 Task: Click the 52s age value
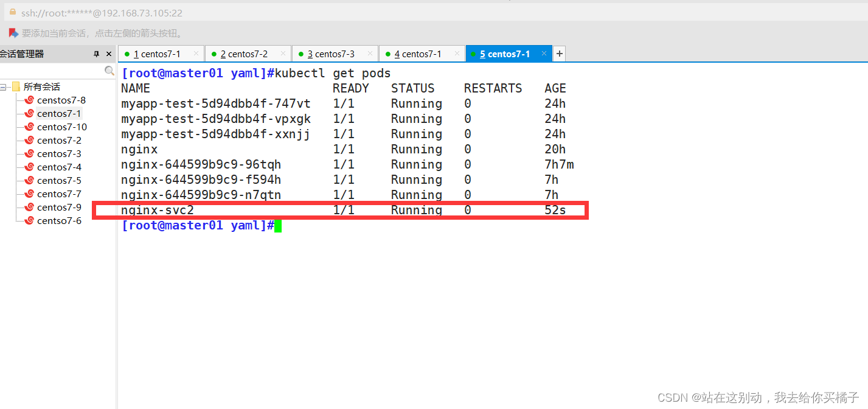[x=555, y=210]
